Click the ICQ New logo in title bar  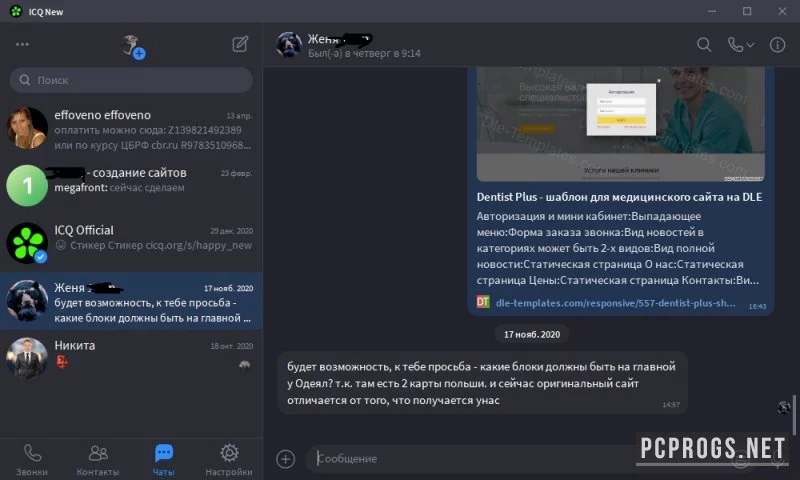pyautogui.click(x=16, y=11)
